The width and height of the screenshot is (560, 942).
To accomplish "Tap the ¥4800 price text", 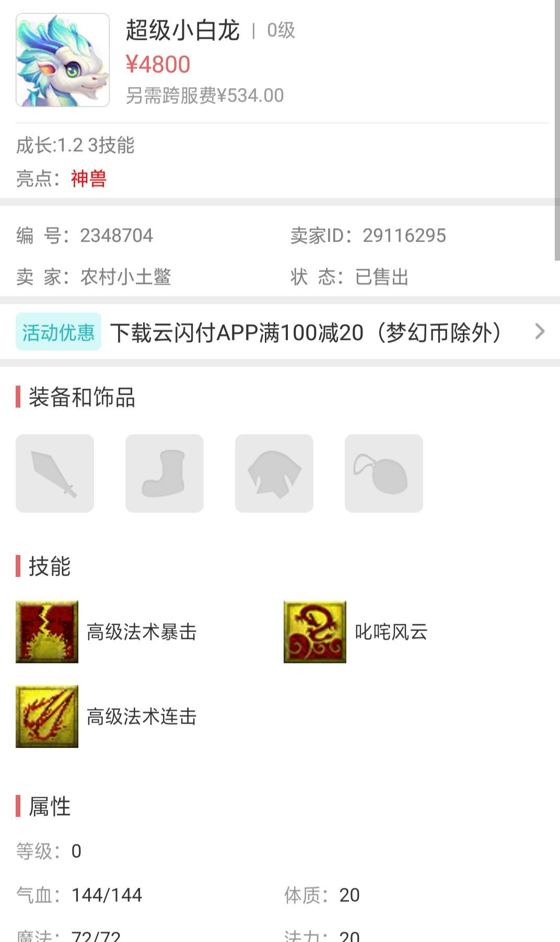I will (158, 64).
